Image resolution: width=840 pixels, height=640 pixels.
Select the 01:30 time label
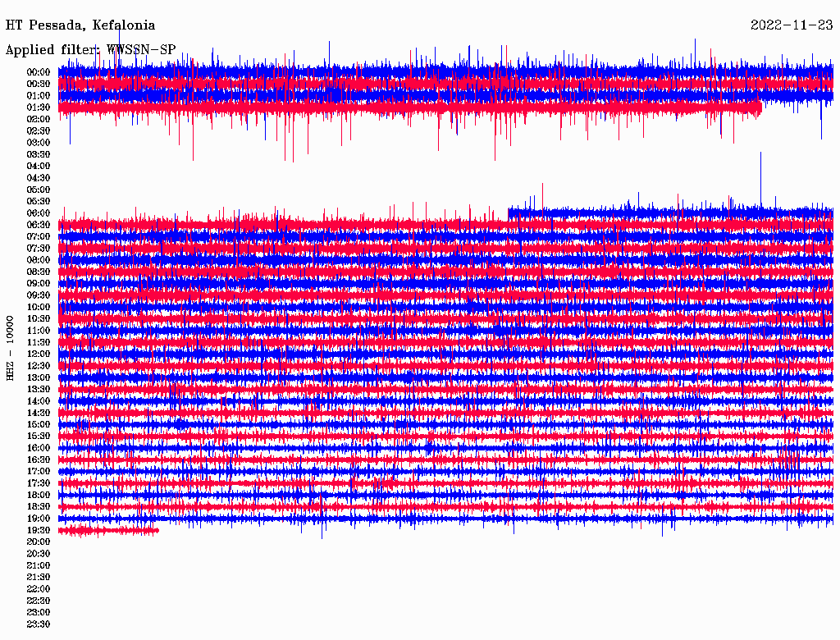click(x=39, y=107)
